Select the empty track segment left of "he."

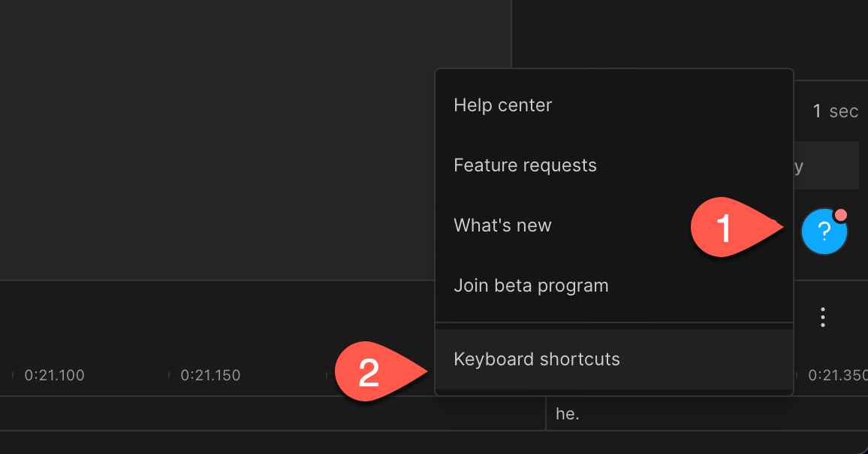point(273,413)
